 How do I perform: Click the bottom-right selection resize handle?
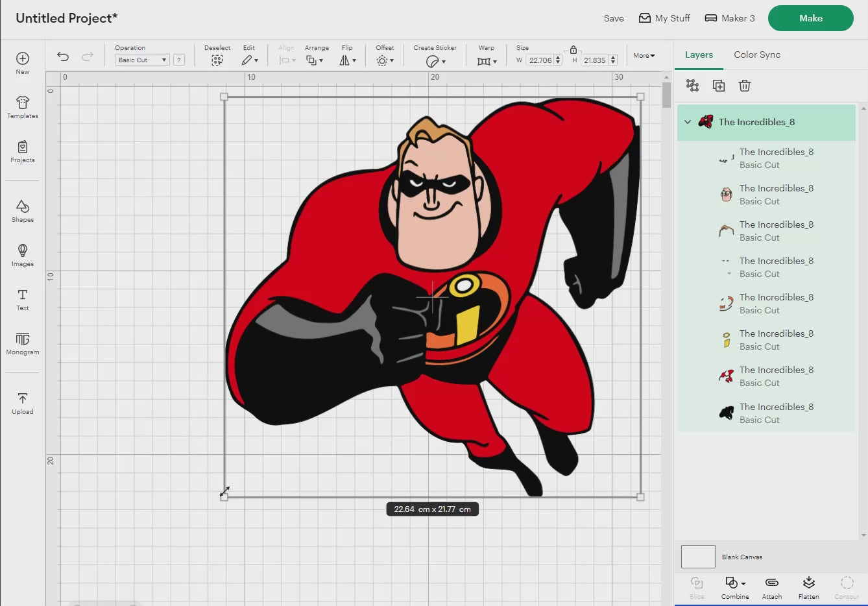640,497
